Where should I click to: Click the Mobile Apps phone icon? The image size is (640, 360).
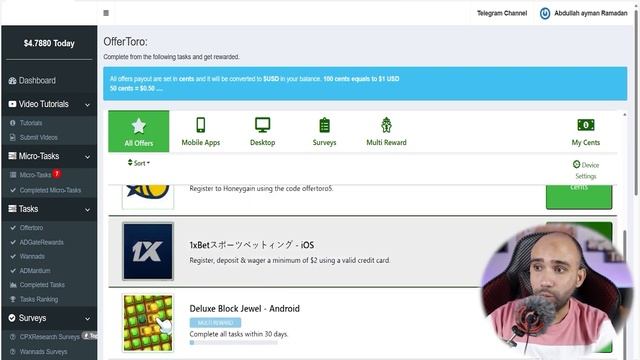pyautogui.click(x=200, y=125)
